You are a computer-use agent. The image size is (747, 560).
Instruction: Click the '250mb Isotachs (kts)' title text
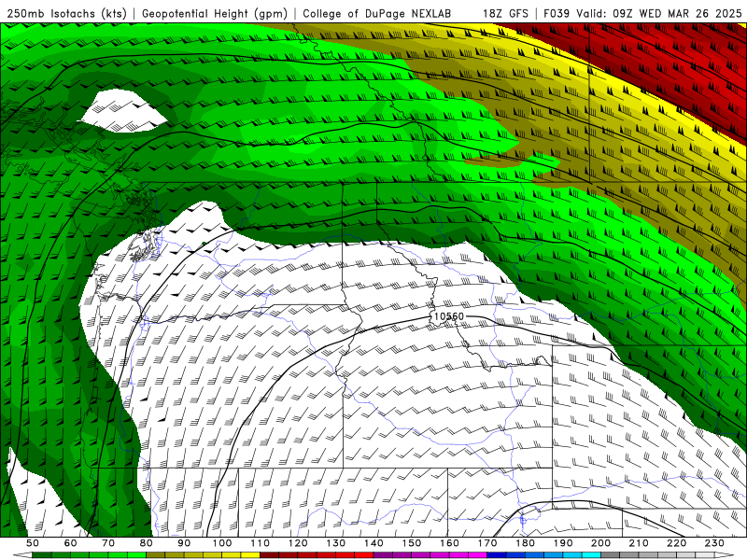(x=67, y=14)
